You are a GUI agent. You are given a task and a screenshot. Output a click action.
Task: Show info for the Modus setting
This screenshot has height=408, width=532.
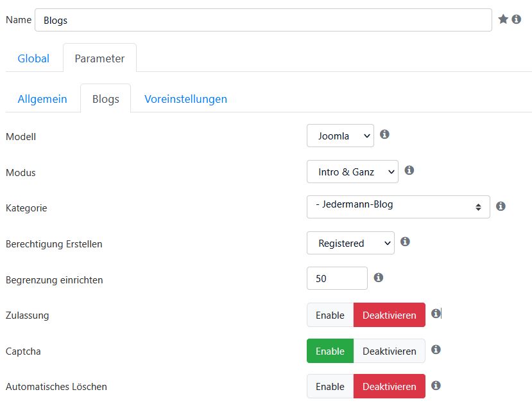coord(409,170)
